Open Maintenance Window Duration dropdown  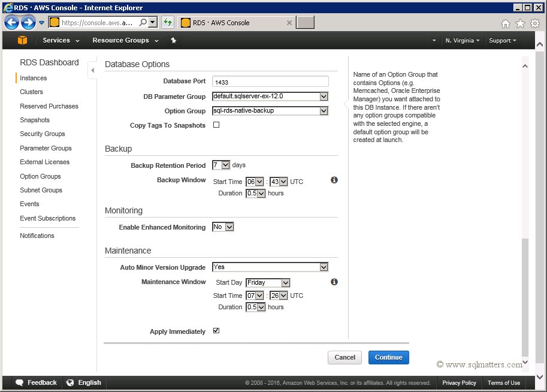(256, 307)
